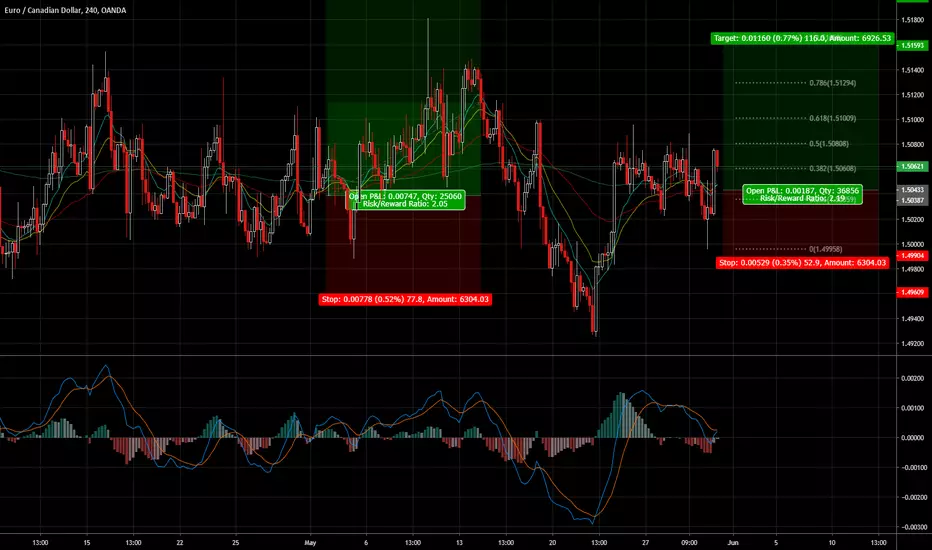Click the 0.382(1.50608) Fibonacci level label
The width and height of the screenshot is (932, 550).
tap(833, 169)
